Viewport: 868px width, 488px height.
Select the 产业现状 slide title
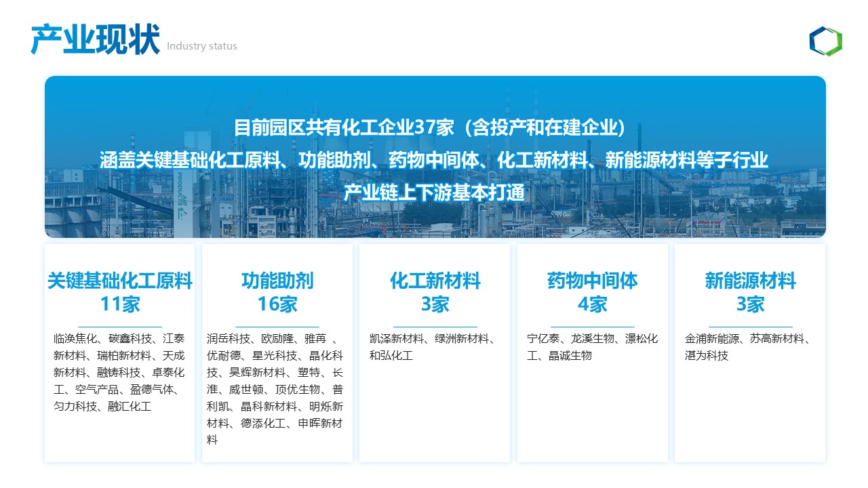pos(96,39)
